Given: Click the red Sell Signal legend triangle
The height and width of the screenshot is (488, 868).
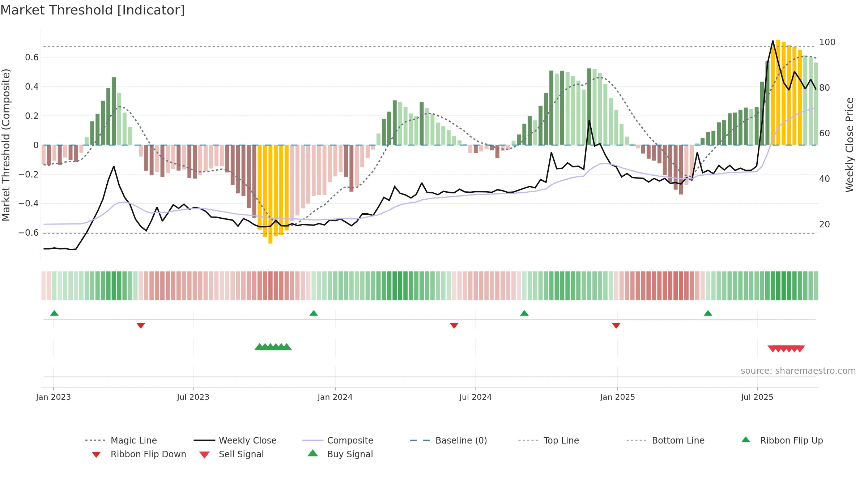Looking at the screenshot, I should [204, 455].
